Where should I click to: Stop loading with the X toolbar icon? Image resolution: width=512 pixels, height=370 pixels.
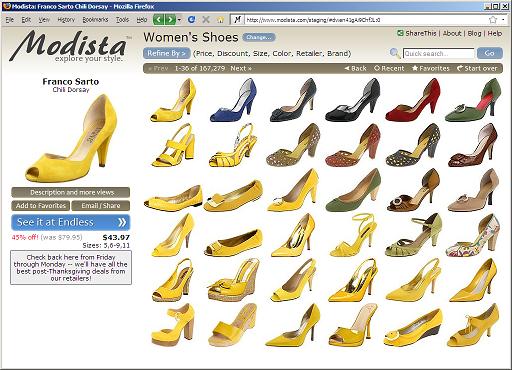[206, 20]
